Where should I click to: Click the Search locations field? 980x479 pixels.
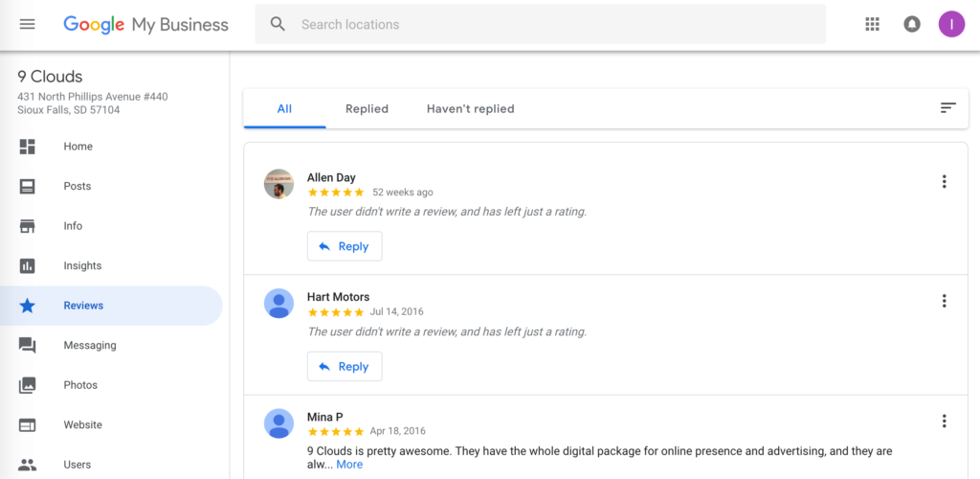tap(540, 24)
